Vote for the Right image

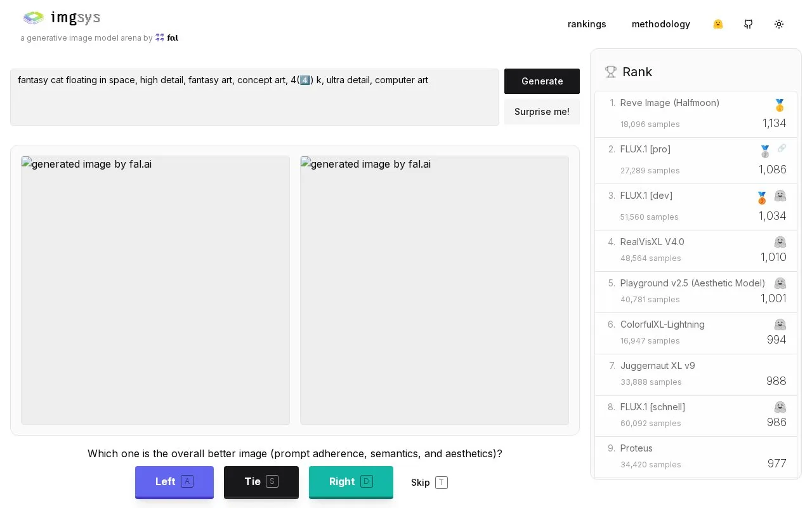[x=351, y=482]
